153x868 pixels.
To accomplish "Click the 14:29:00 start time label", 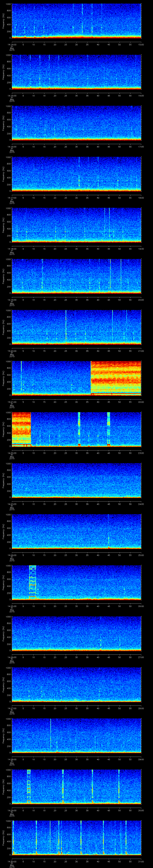I will point(12,810).
